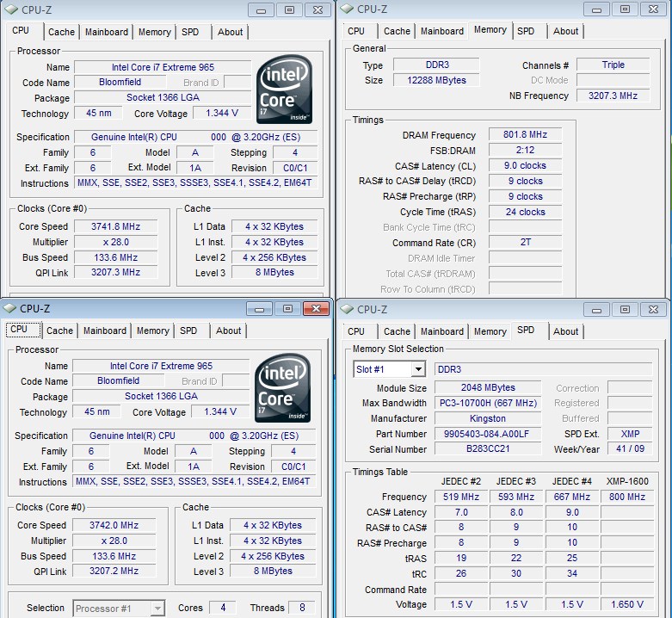Screen dimensions: 672x618
Task: Click the Module Size value 2048 MBytes
Action: (488, 387)
